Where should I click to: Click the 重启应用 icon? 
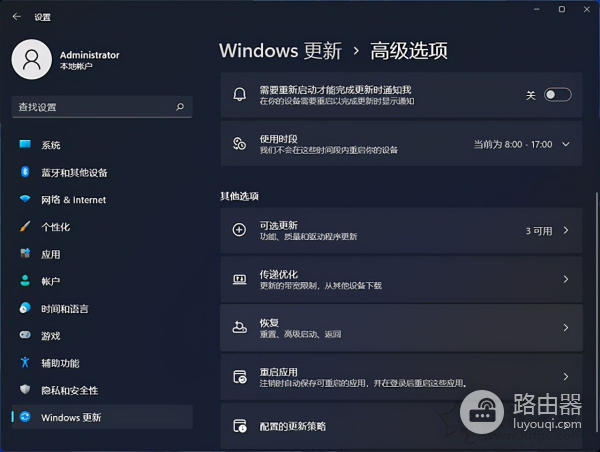240,377
